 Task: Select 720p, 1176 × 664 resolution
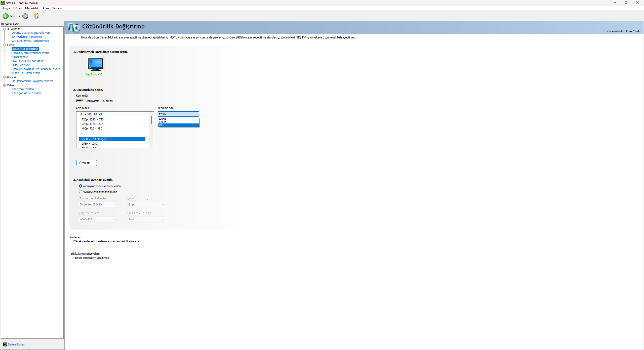point(112,124)
